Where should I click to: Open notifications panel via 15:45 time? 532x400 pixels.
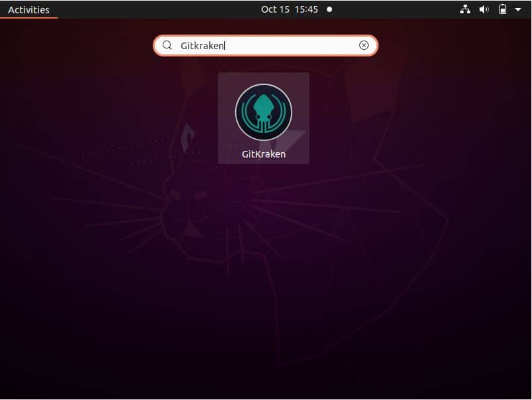pyautogui.click(x=306, y=9)
